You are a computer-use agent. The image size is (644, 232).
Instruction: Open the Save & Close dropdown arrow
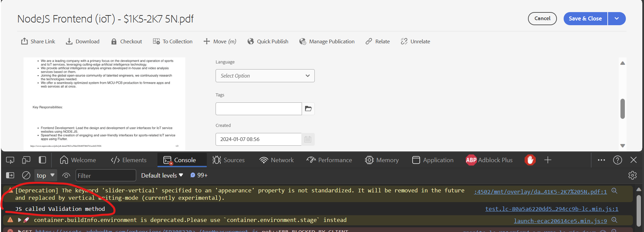pyautogui.click(x=616, y=18)
